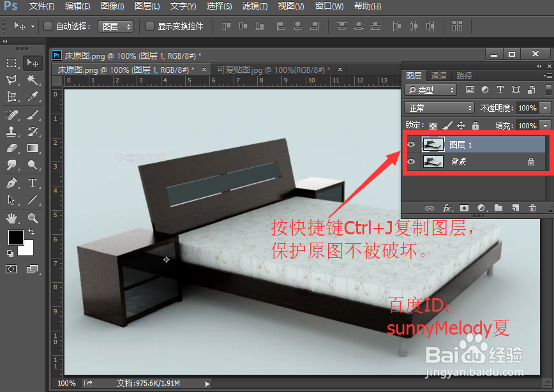This screenshot has width=554, height=392.
Task: Open the foreground color swatch
Action: [15, 237]
